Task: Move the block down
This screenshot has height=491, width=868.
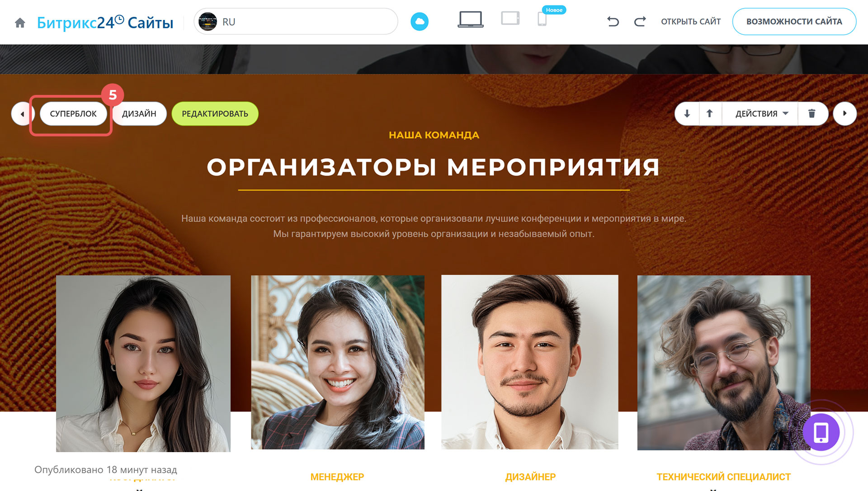Action: click(687, 113)
